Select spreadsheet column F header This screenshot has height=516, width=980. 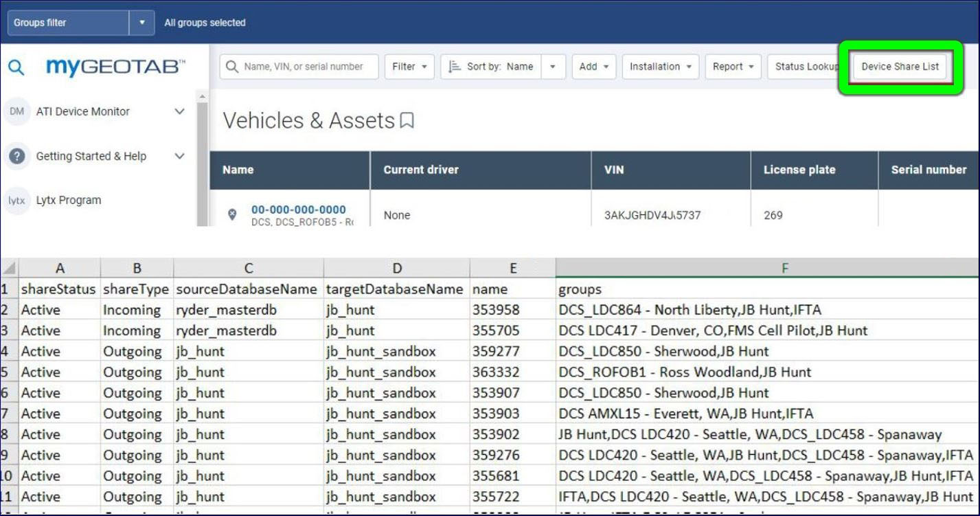click(768, 269)
